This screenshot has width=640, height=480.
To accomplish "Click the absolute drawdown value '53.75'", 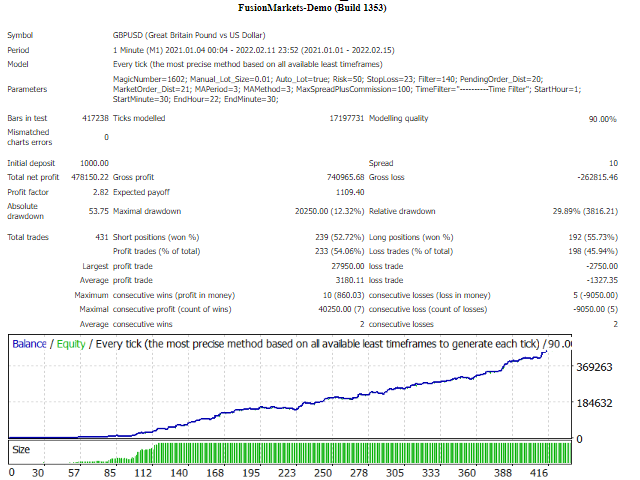I will click(98, 211).
